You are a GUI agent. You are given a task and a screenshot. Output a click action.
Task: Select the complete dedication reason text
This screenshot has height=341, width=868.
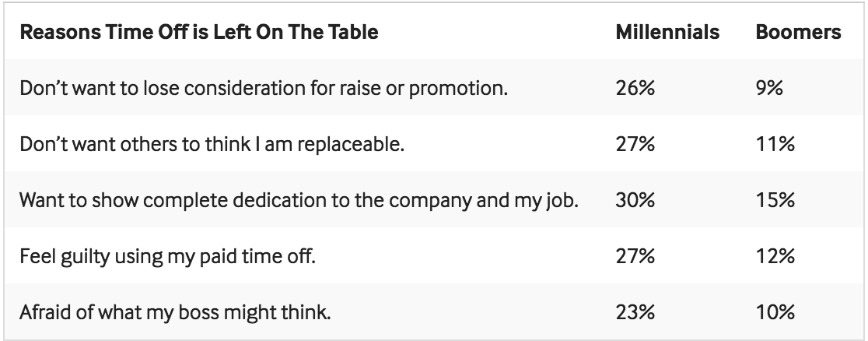pyautogui.click(x=299, y=200)
